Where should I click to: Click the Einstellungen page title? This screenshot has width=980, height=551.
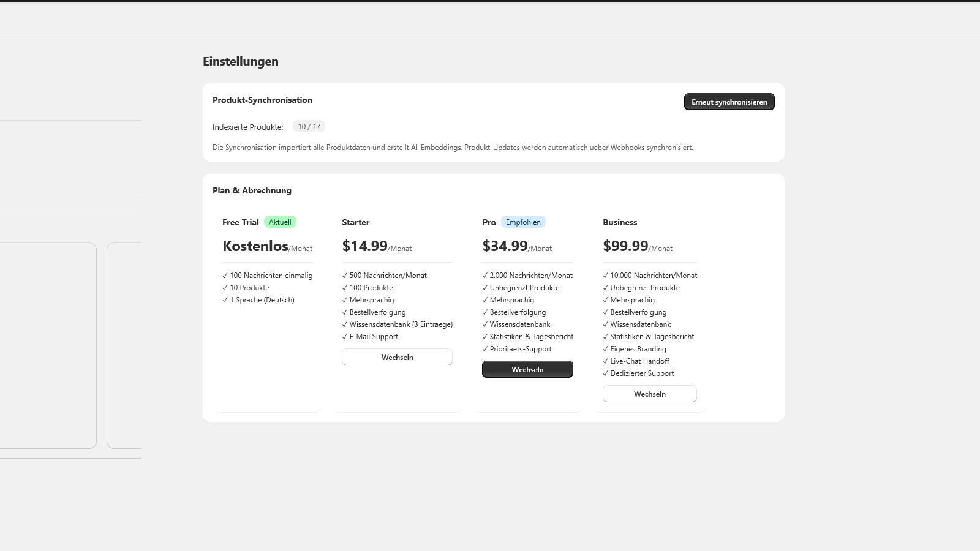point(241,61)
